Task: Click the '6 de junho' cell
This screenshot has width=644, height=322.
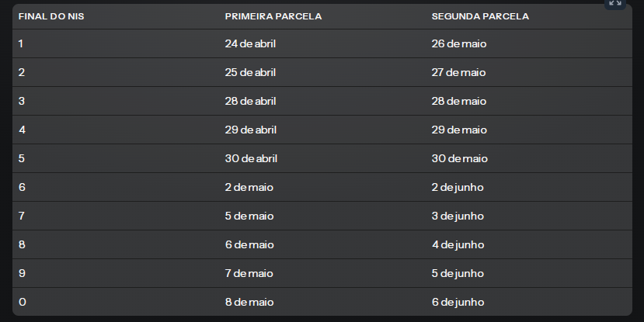Action: [458, 303]
